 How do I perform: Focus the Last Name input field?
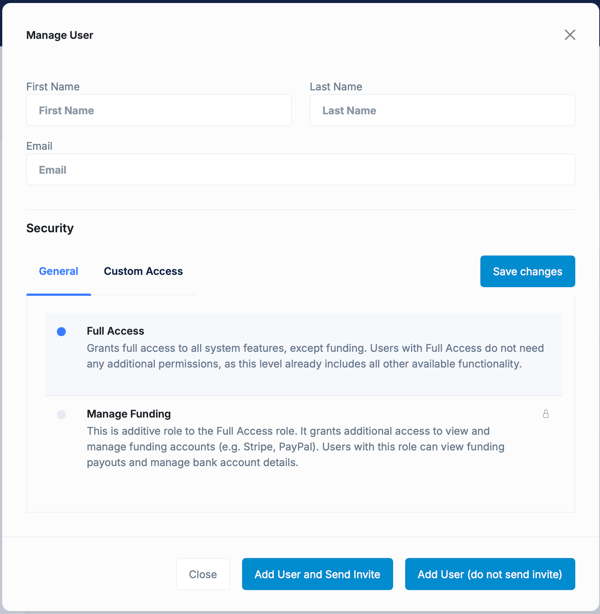[x=442, y=110]
